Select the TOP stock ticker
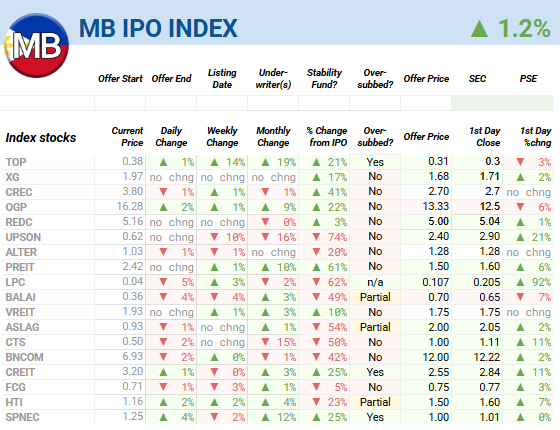This screenshot has height=430, width=560. coord(16,162)
